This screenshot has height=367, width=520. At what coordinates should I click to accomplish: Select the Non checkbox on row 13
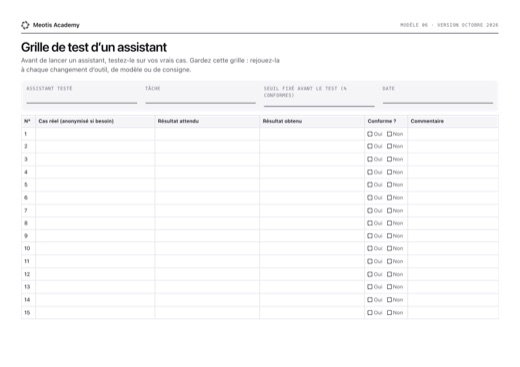coord(389,287)
